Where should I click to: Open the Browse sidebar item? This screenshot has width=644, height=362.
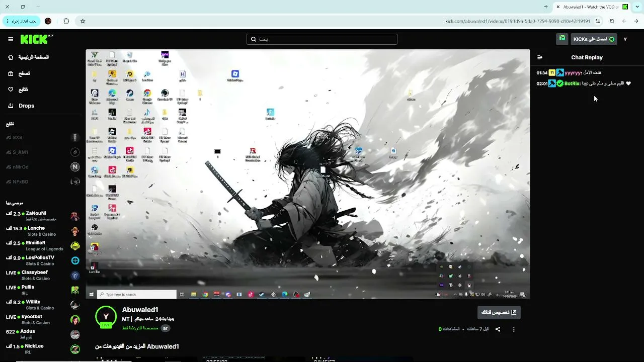click(x=19, y=73)
